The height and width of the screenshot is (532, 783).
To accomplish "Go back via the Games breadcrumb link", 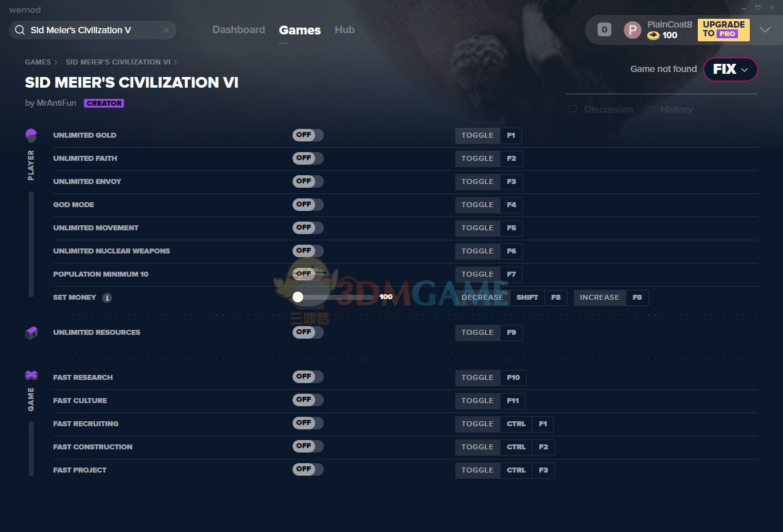I will click(x=38, y=62).
